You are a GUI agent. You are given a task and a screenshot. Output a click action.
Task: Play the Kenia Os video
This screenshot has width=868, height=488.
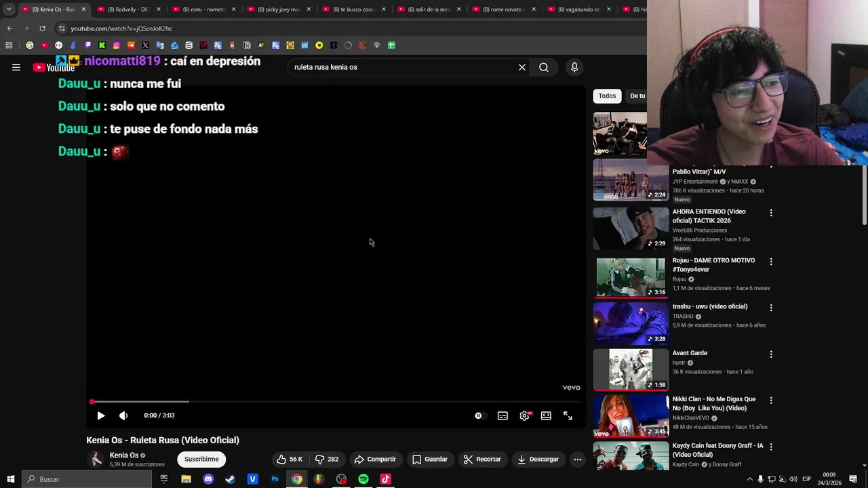(x=101, y=415)
